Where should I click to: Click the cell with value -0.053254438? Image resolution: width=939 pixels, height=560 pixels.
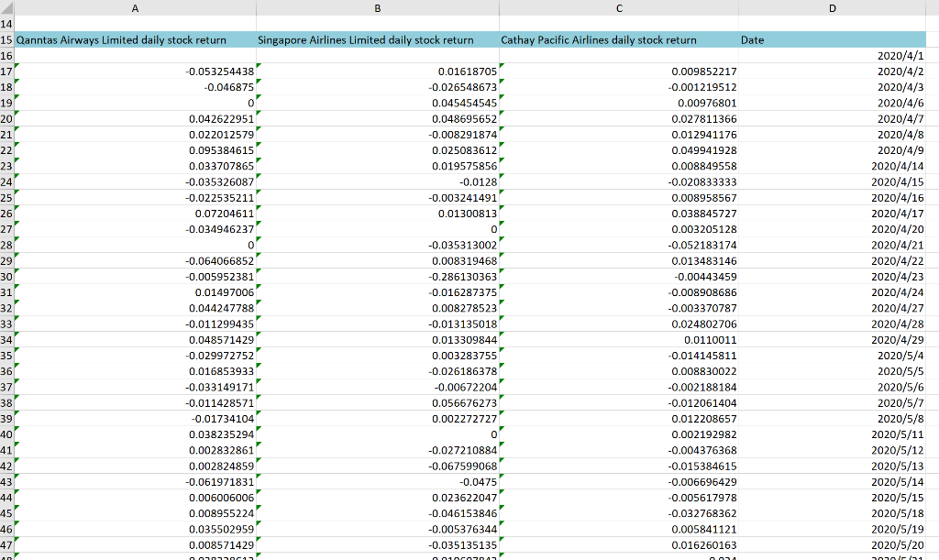[x=135, y=71]
